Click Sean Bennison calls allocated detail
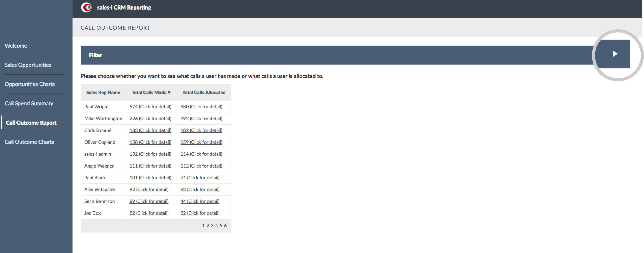 (200, 201)
